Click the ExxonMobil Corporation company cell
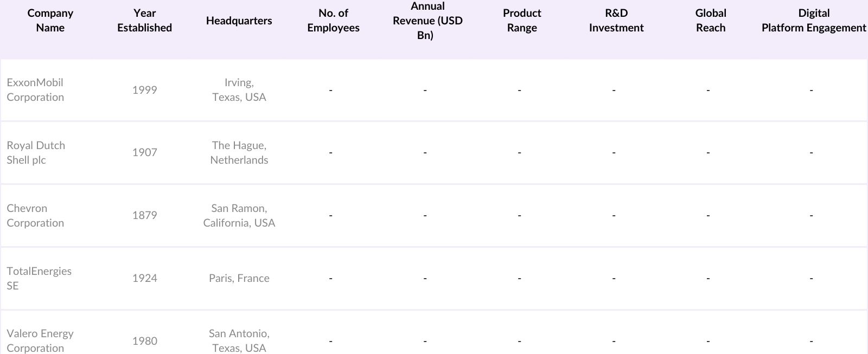This screenshot has height=354, width=868. pos(35,90)
